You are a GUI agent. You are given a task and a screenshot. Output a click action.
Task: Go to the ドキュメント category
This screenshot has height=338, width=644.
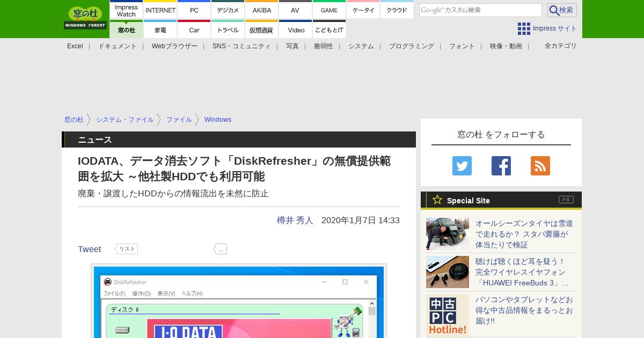click(x=118, y=46)
